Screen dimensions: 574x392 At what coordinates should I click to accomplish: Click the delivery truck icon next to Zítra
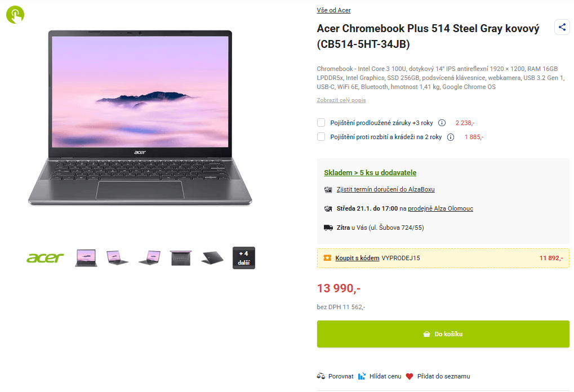(x=328, y=228)
